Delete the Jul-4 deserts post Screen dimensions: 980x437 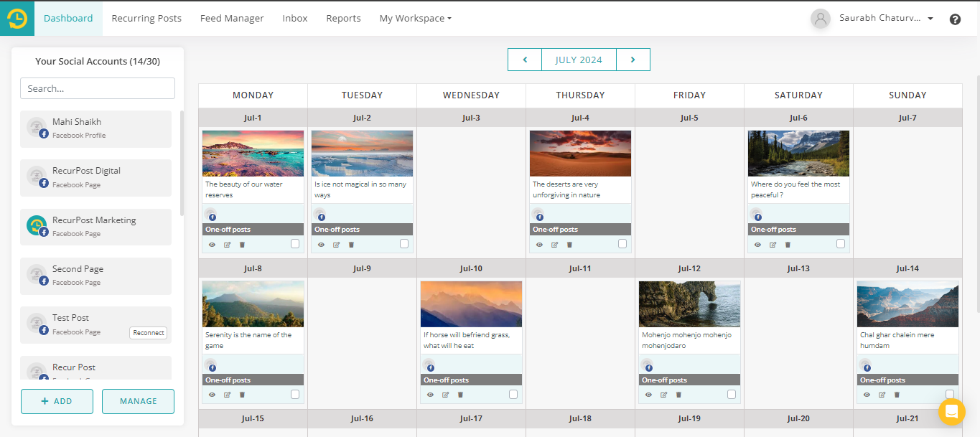pos(569,245)
